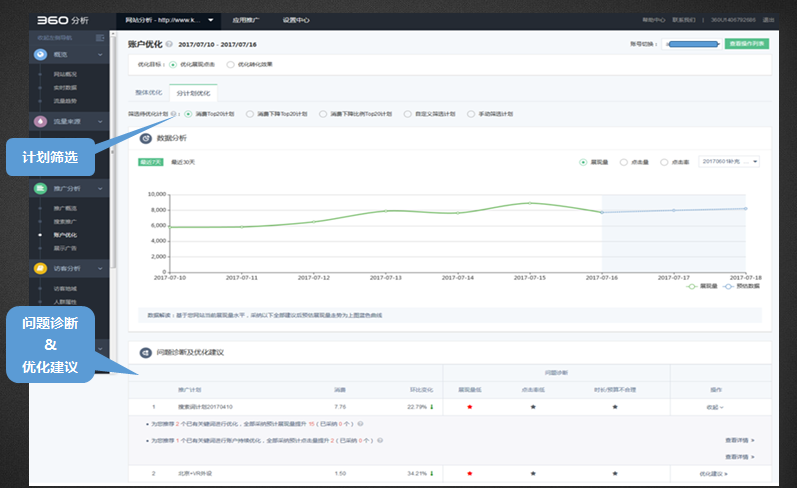Open the chart date comparison dropdown

pyautogui.click(x=729, y=161)
